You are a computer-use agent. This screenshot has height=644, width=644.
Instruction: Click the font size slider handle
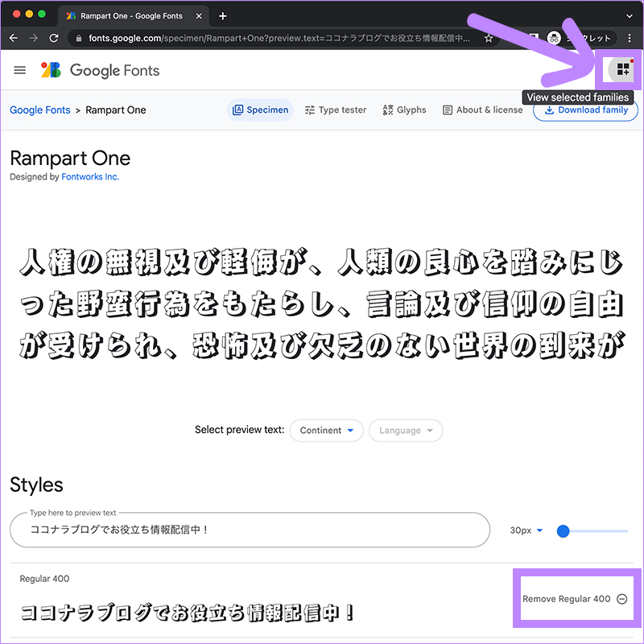point(563,530)
